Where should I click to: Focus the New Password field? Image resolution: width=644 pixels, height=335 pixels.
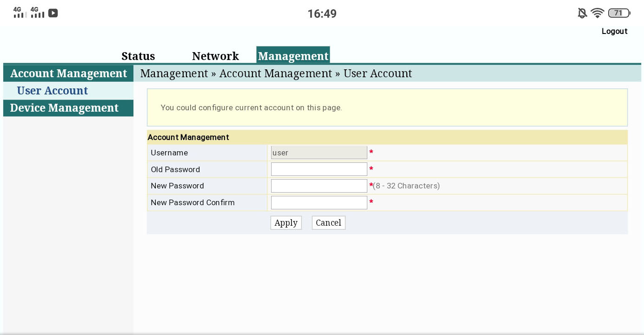tap(319, 186)
